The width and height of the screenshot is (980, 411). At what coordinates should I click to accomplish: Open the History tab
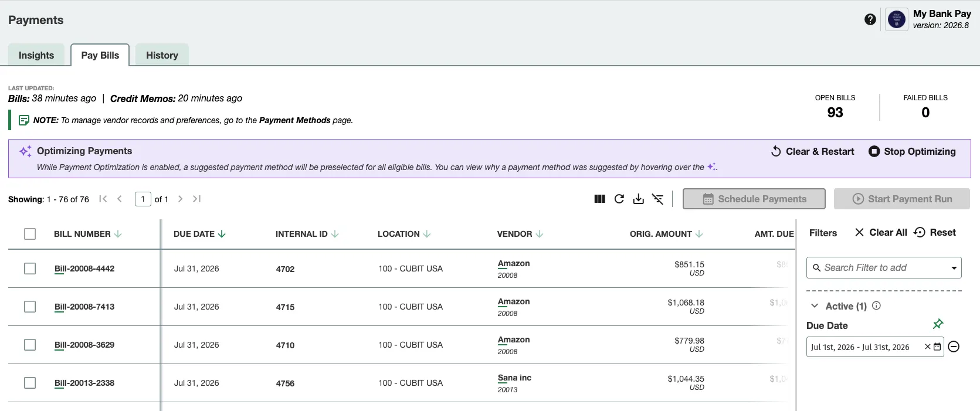coord(162,55)
